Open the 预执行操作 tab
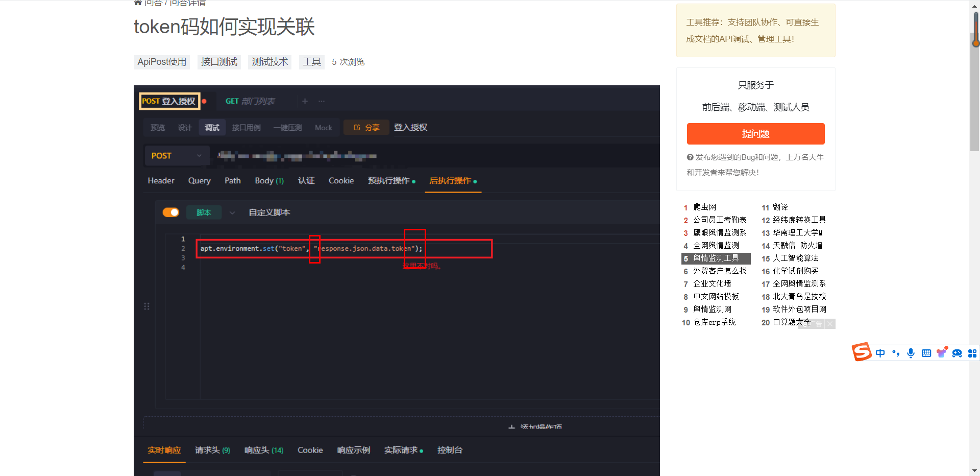The image size is (980, 476). [391, 181]
